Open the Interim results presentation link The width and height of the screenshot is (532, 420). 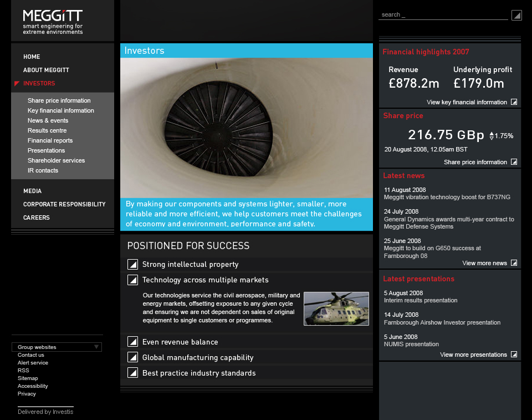(421, 300)
